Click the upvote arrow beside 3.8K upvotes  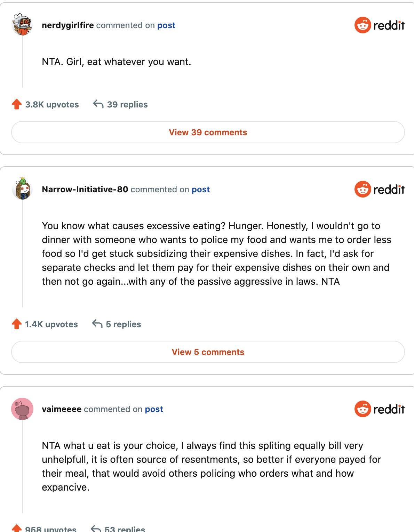point(17,104)
